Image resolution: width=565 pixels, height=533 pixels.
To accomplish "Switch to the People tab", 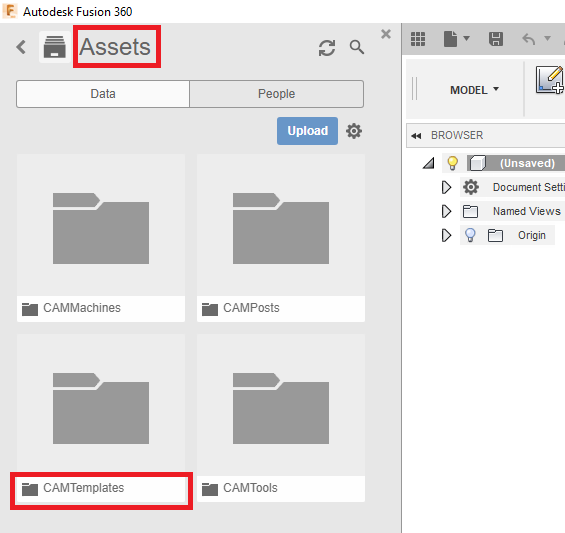I will click(x=276, y=94).
